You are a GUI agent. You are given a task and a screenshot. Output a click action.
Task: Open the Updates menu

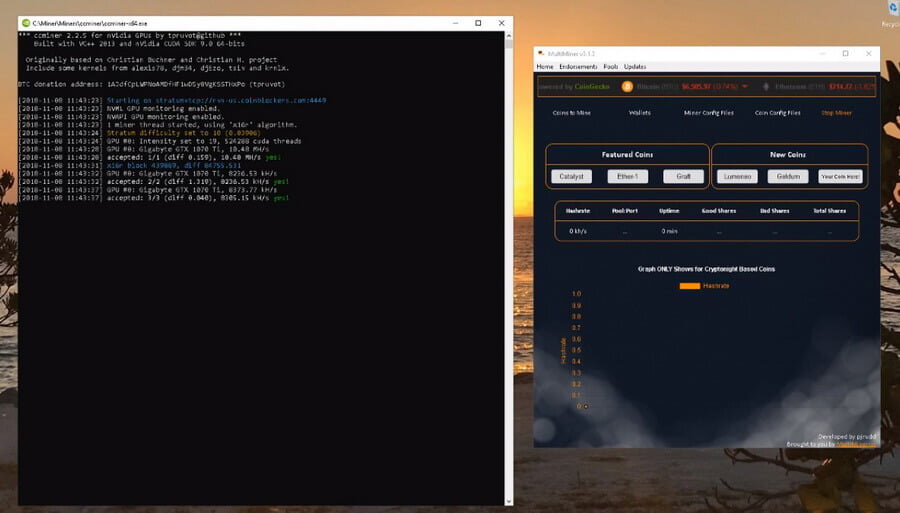coord(635,67)
